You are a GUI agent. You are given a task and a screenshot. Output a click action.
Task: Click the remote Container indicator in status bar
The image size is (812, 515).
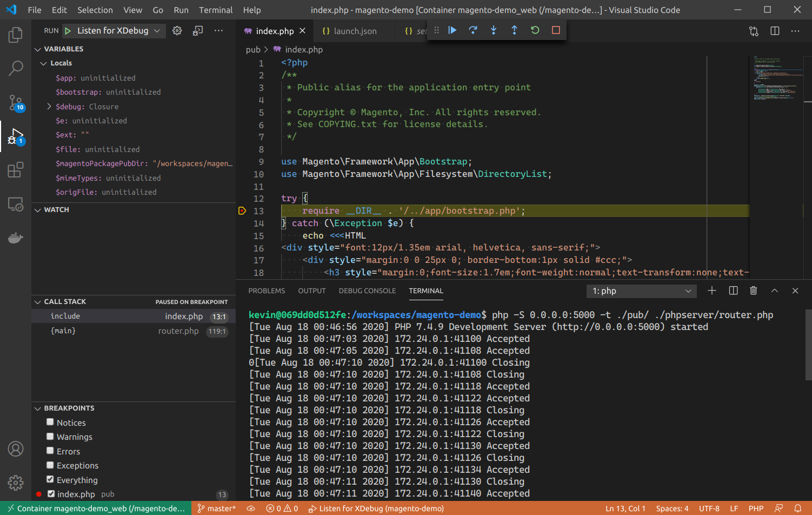pos(96,509)
